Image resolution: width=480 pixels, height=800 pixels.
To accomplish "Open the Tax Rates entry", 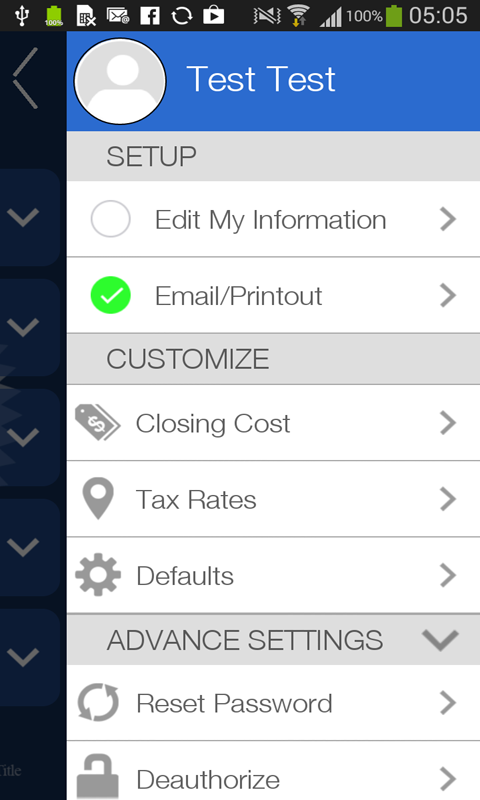I will pyautogui.click(x=273, y=499).
